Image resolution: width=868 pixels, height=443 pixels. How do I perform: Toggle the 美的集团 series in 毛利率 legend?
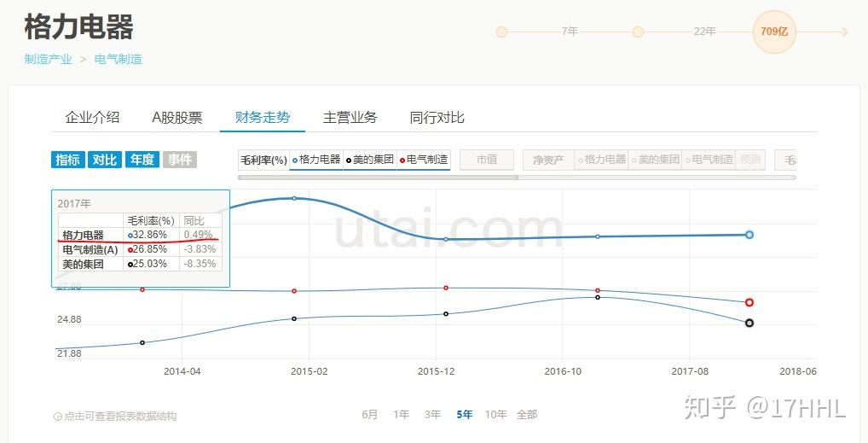click(370, 160)
